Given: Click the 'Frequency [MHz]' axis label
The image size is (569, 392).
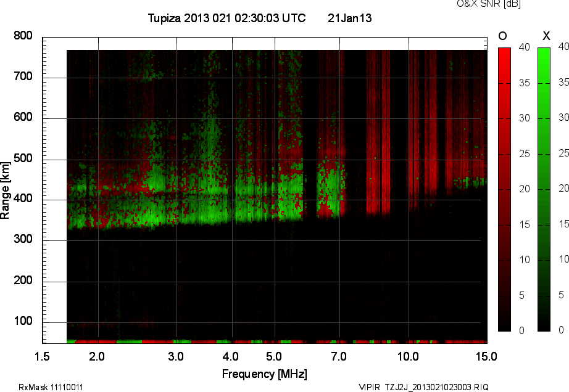Looking at the screenshot, I should point(265,374).
